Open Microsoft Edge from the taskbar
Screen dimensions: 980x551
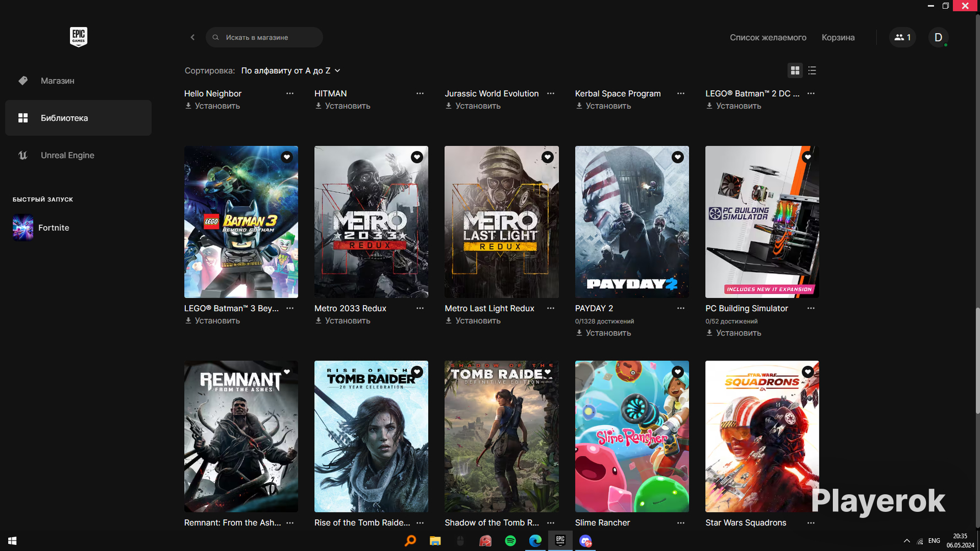point(535,541)
